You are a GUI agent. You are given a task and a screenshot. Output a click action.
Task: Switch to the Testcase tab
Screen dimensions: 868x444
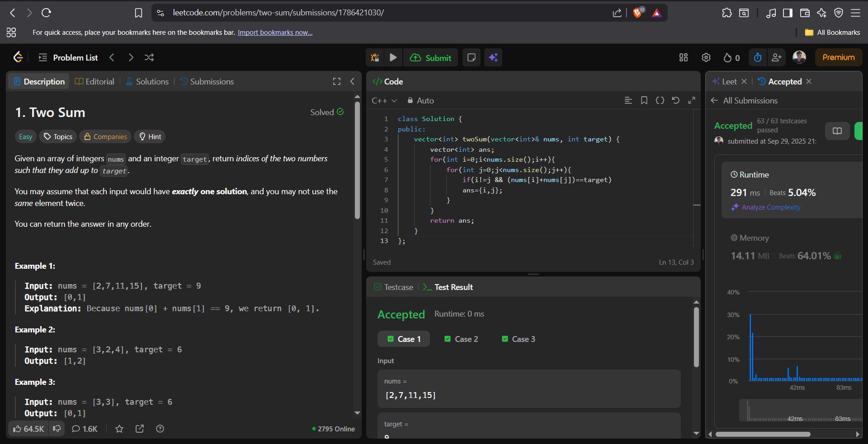click(x=393, y=287)
